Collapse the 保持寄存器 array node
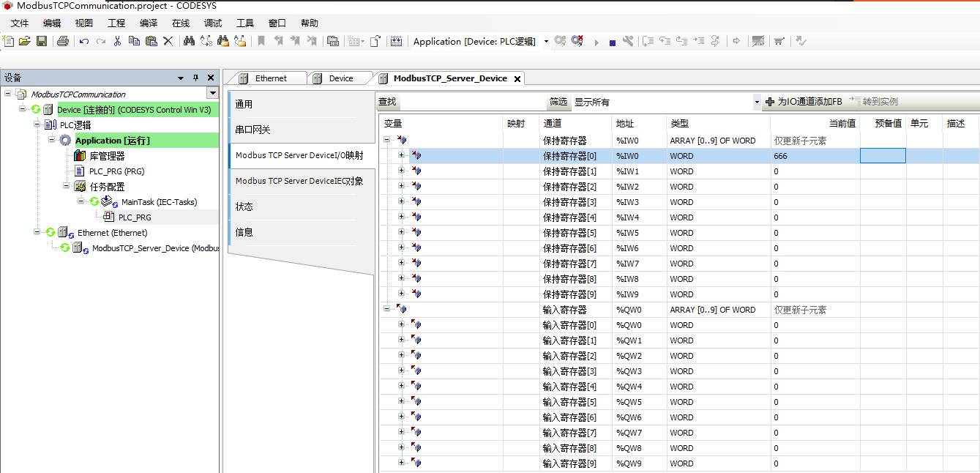Image resolution: width=980 pixels, height=473 pixels. [x=387, y=140]
